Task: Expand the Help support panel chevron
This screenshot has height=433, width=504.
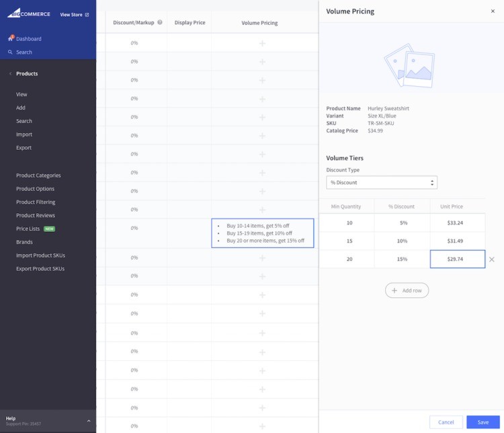Action: [x=89, y=421]
